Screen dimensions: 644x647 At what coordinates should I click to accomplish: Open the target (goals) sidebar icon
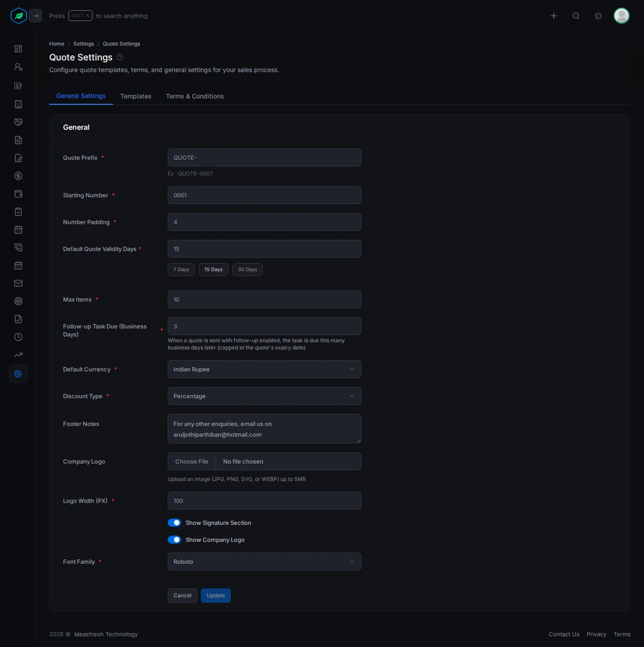18,301
